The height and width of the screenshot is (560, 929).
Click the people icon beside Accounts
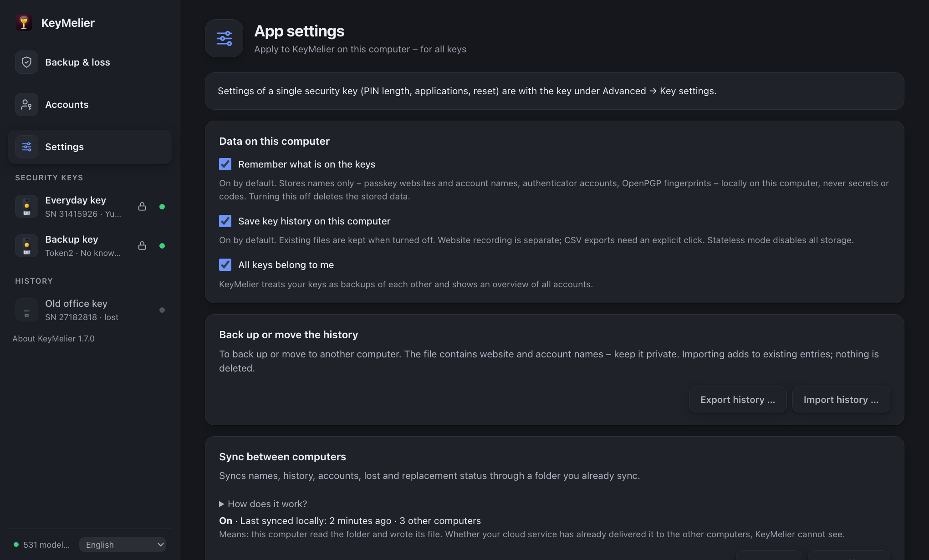click(x=26, y=104)
